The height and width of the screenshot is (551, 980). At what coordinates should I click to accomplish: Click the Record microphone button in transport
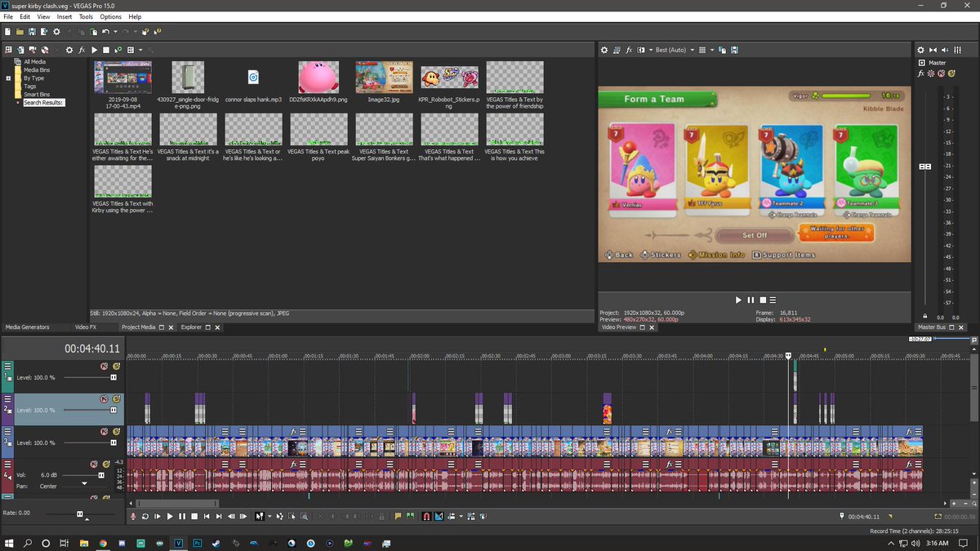tap(133, 517)
